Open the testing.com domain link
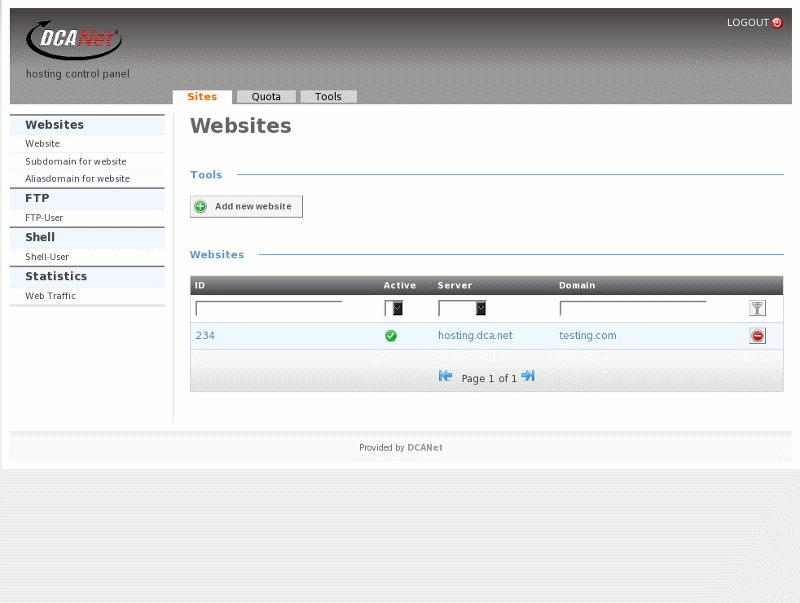The image size is (800, 603). (588, 336)
